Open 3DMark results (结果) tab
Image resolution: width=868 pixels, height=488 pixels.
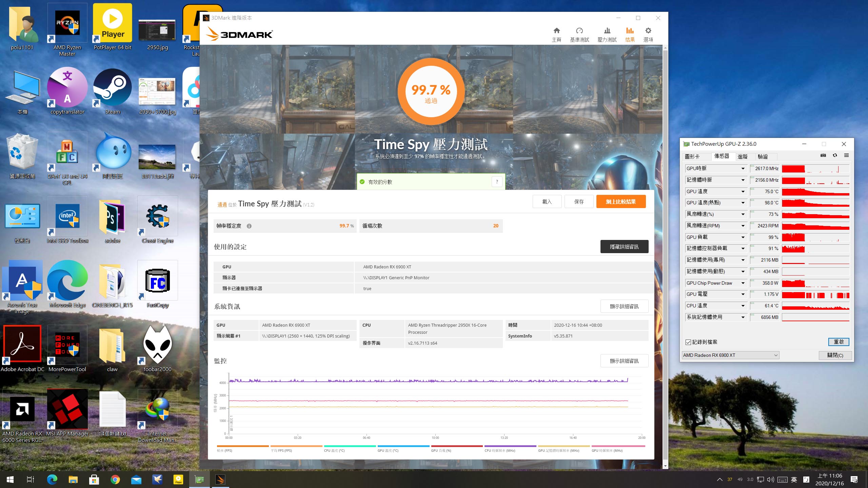[x=630, y=35]
